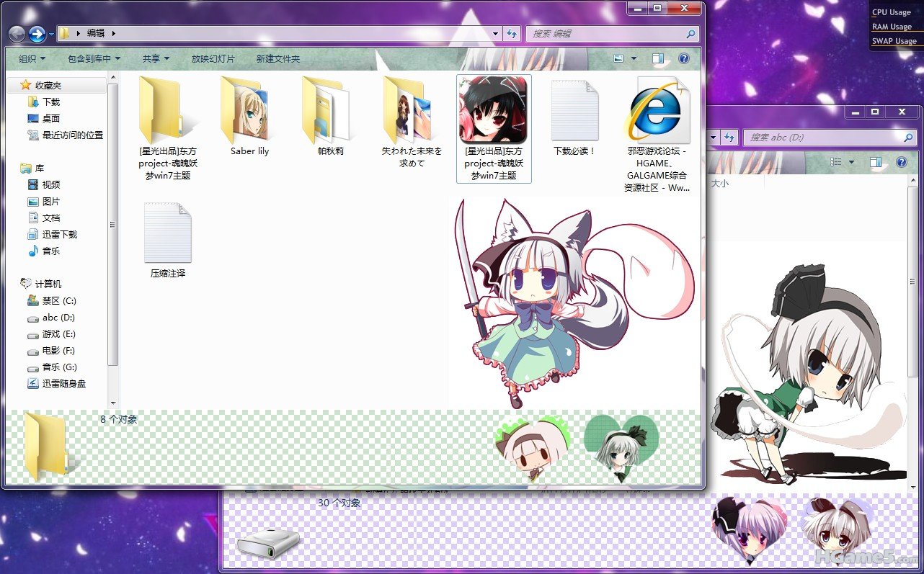
Task: Open recent pages dropdown beside Forward button
Action: pyautogui.click(x=51, y=34)
